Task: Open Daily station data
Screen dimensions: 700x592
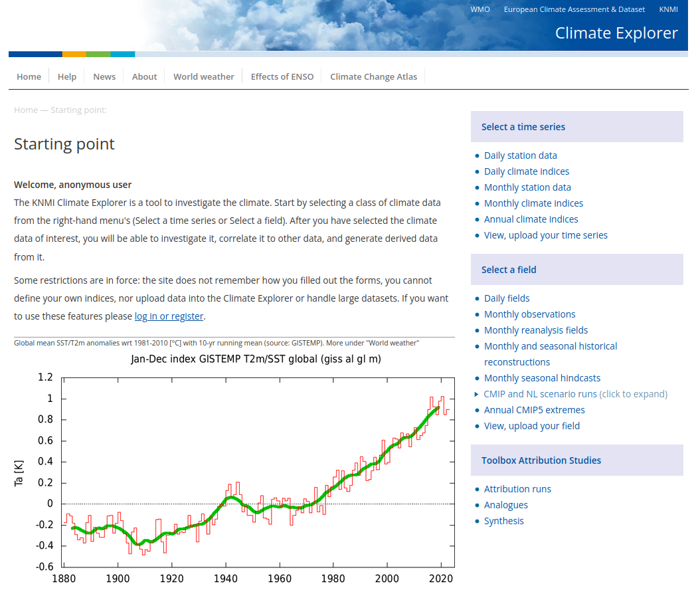Action: [521, 155]
